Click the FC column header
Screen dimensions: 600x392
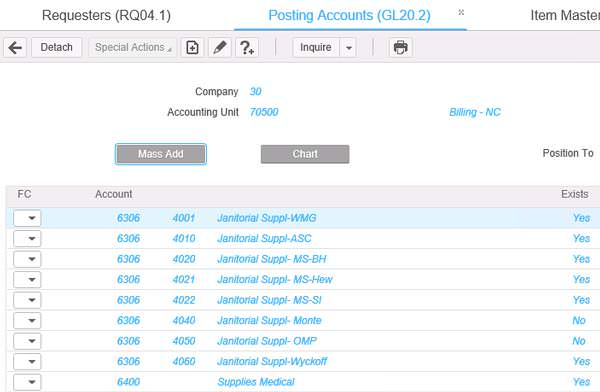coord(24,194)
